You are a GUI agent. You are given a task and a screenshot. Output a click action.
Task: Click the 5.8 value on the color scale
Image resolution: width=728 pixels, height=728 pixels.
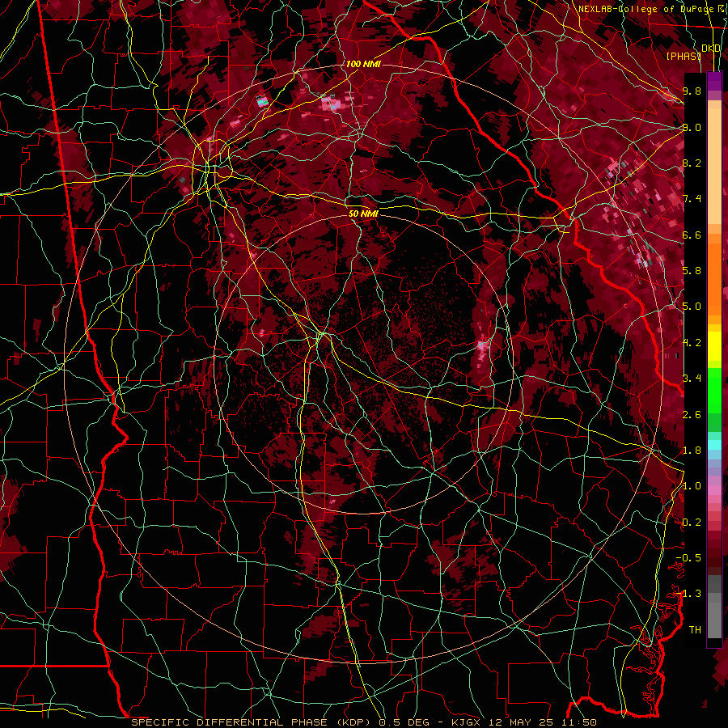(692, 271)
